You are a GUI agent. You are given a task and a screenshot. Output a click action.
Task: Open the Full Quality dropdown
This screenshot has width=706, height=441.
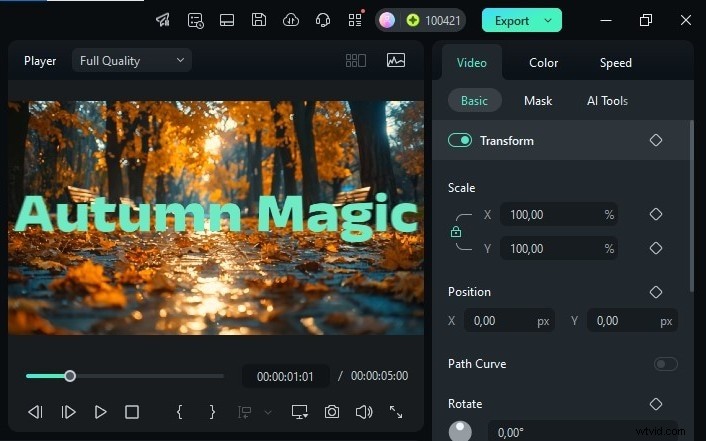(x=132, y=60)
